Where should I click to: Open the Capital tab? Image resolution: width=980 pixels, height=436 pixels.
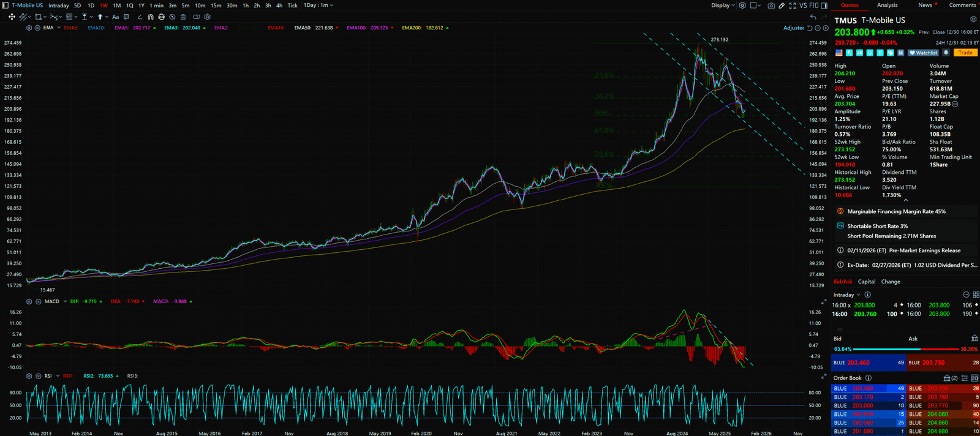click(866, 282)
